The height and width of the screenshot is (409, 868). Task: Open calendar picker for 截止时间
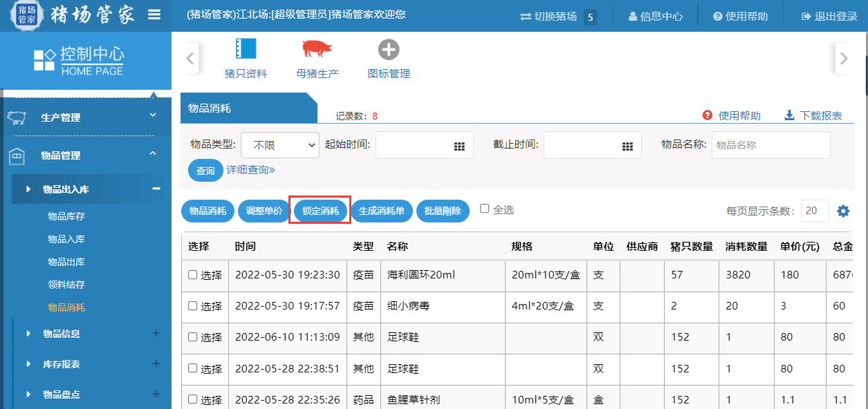click(x=627, y=146)
